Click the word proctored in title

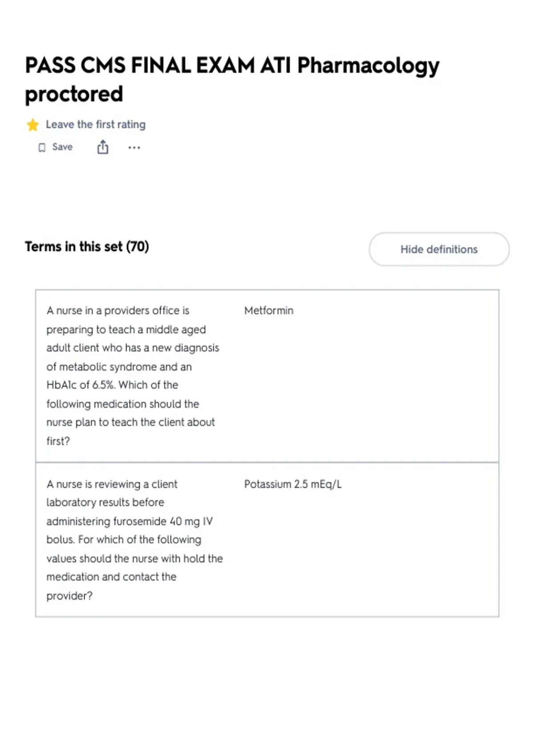point(74,94)
